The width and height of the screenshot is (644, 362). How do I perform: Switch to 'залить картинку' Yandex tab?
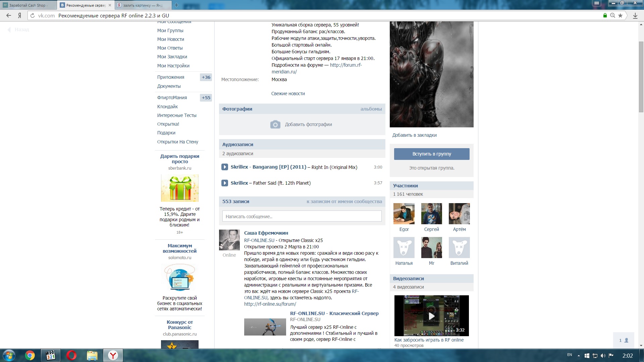(143, 5)
